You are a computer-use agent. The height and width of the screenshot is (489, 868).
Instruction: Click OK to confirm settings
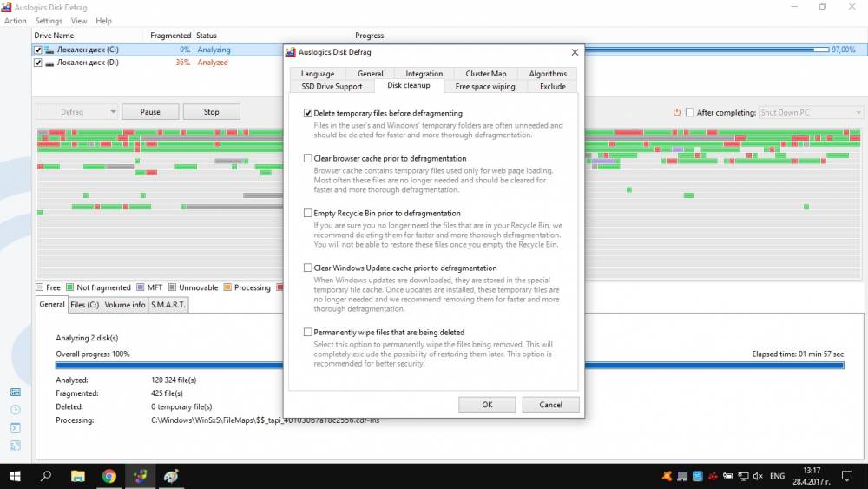(x=487, y=405)
